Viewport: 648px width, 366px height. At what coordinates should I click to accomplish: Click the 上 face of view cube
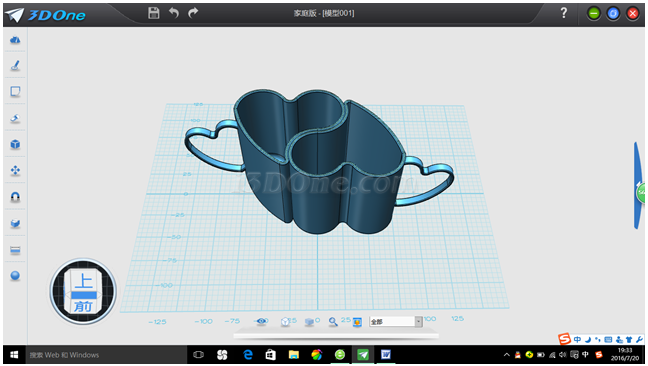(x=84, y=281)
